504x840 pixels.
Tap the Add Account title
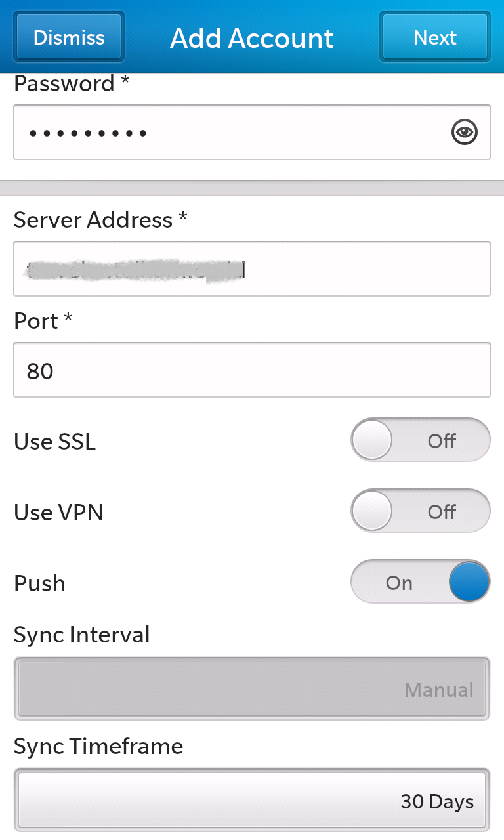(252, 39)
